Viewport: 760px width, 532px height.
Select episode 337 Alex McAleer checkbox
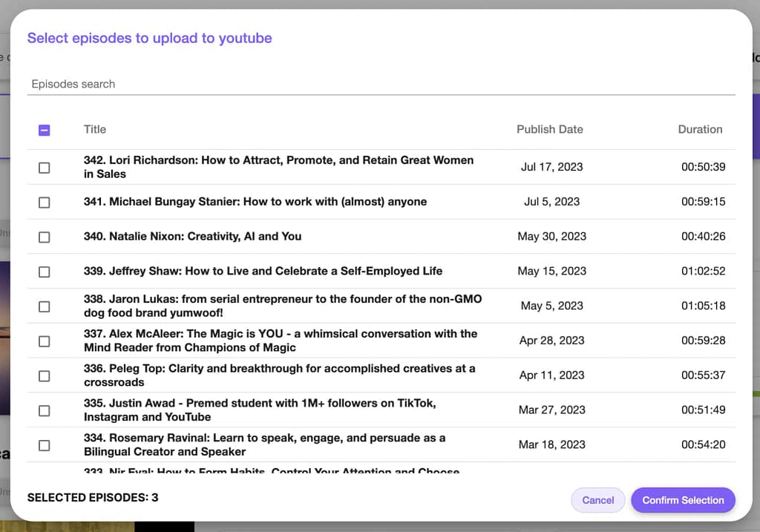pyautogui.click(x=44, y=341)
